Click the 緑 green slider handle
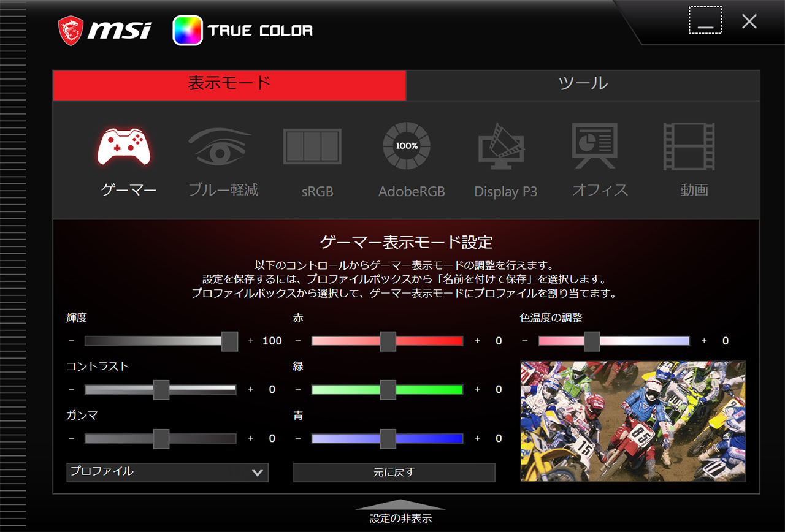785x532 pixels. pyautogui.click(x=388, y=389)
